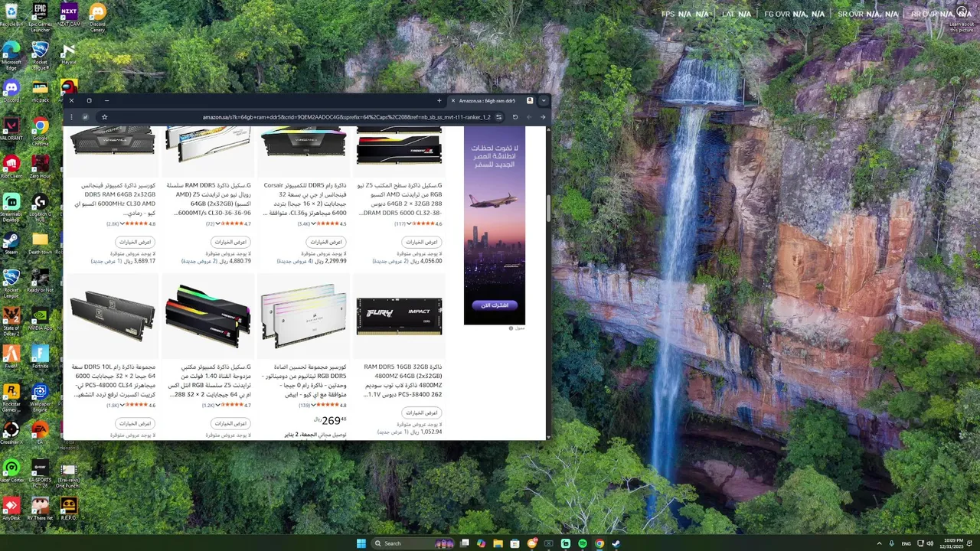Open Streamlabs Desktop shortcut
The height and width of the screenshot is (551, 980).
click(11, 207)
